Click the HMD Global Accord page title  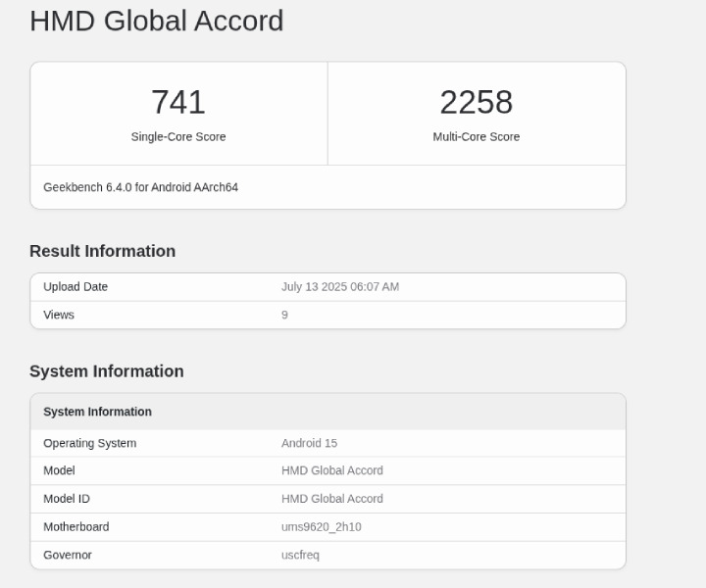pos(157,21)
